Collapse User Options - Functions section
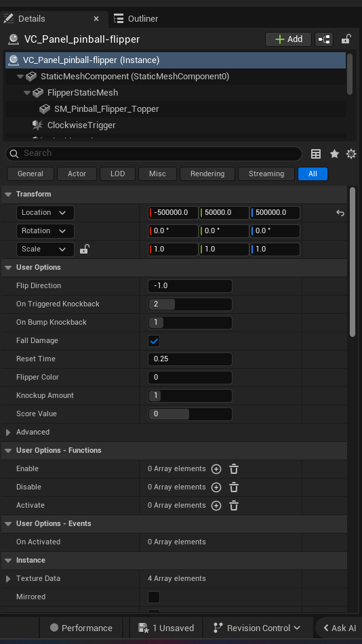The image size is (362, 644). 8,451
